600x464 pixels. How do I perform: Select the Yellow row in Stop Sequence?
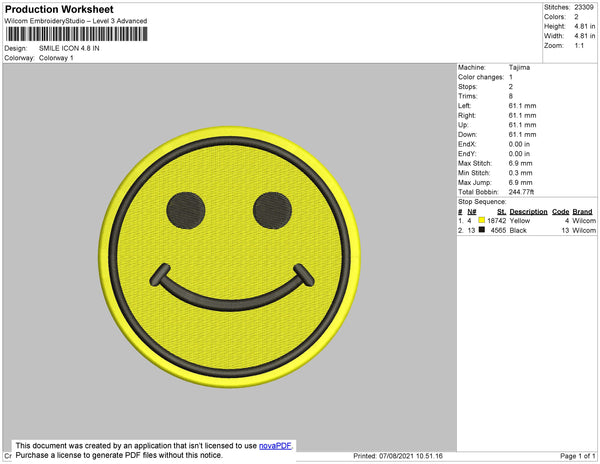527,221
